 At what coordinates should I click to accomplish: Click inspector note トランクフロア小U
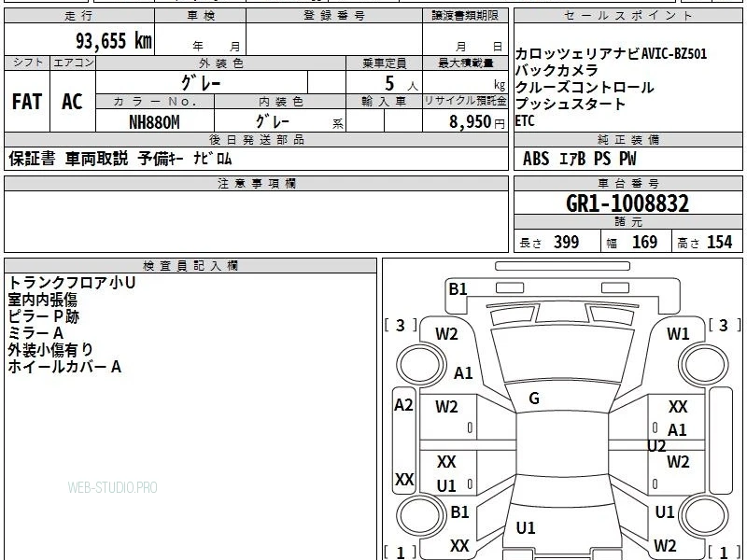pyautogui.click(x=72, y=283)
